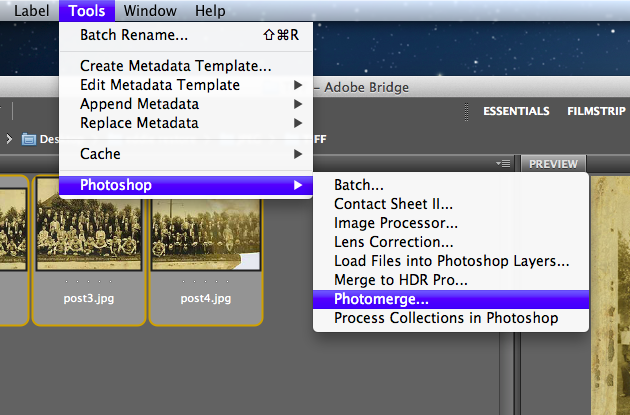
Task: Choose Lens Correction command
Action: pyautogui.click(x=451, y=242)
